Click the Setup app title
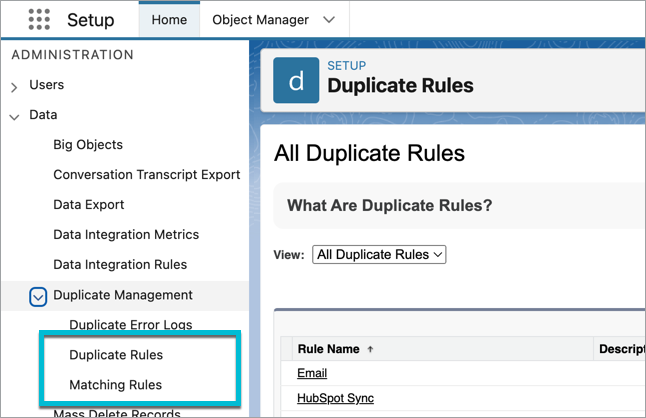The image size is (646, 418). click(91, 20)
